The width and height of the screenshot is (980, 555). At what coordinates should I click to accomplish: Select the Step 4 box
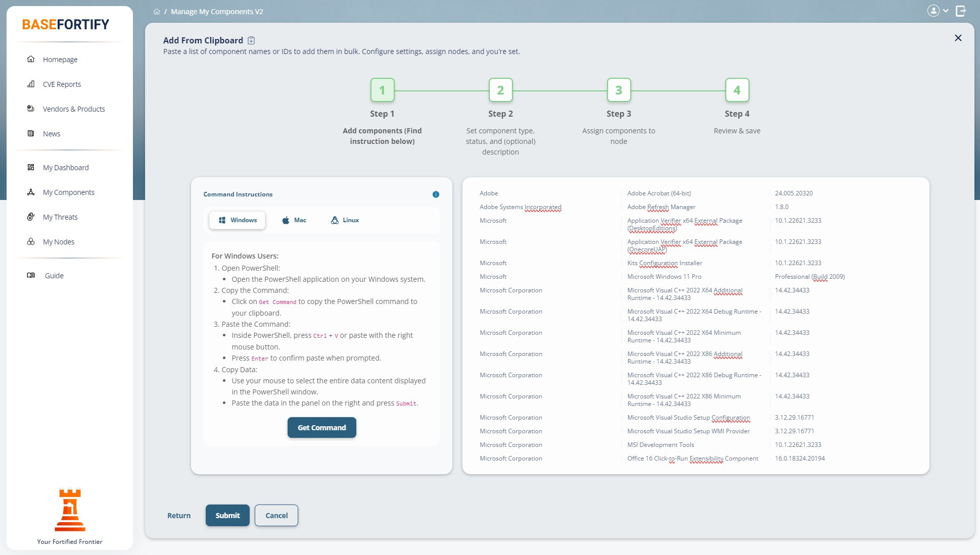(737, 90)
